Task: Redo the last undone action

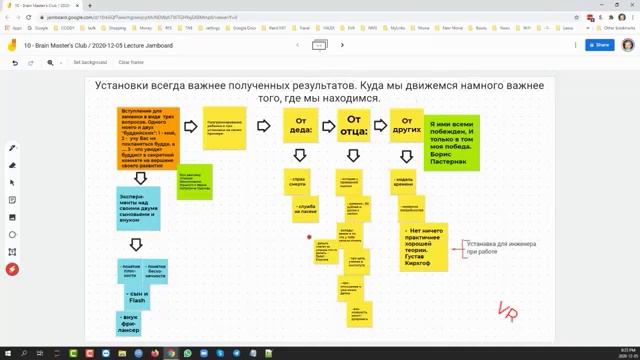Action: (31, 63)
